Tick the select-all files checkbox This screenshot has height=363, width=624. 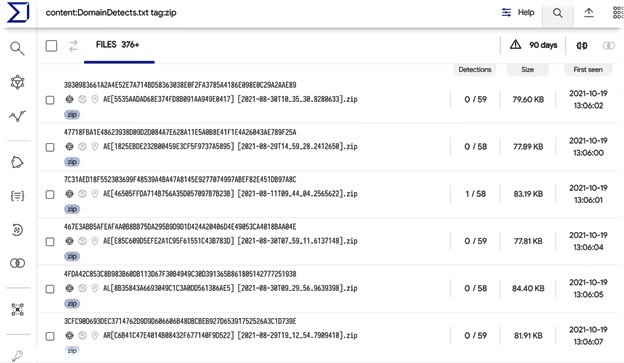click(51, 46)
